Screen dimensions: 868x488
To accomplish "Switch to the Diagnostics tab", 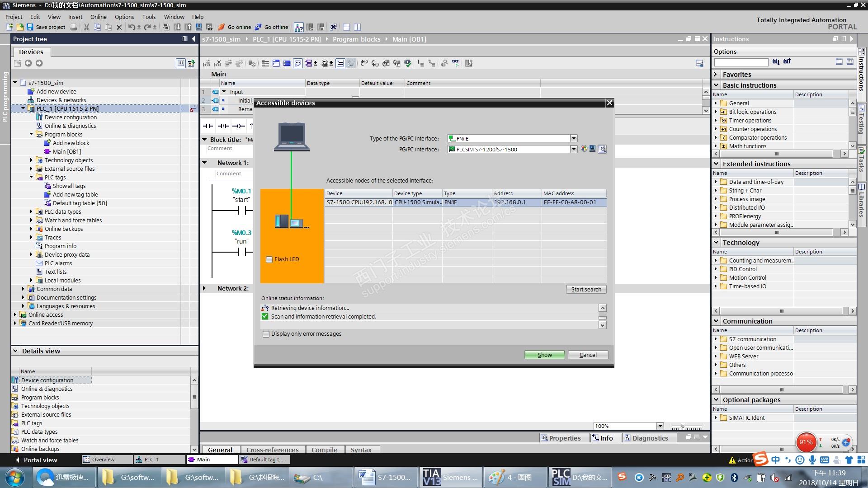I will 649,438.
